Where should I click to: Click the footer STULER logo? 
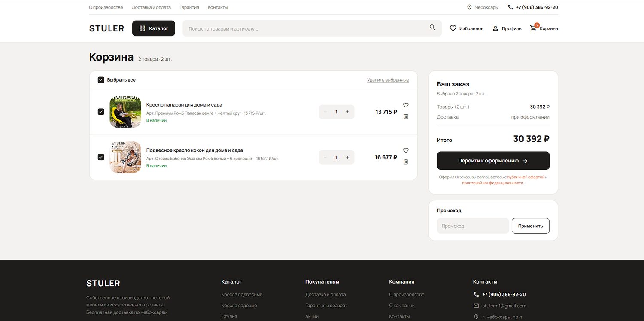[x=103, y=284]
